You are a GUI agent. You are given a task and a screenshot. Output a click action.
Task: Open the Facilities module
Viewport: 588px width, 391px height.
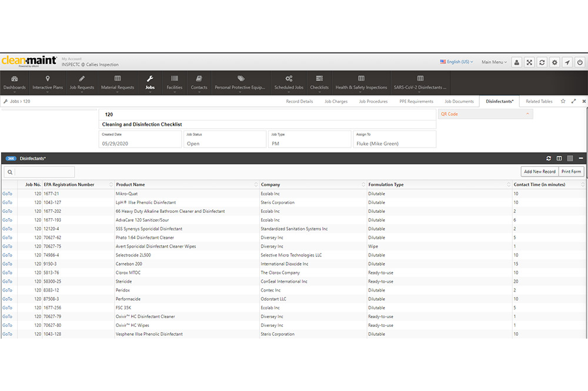pyautogui.click(x=175, y=82)
